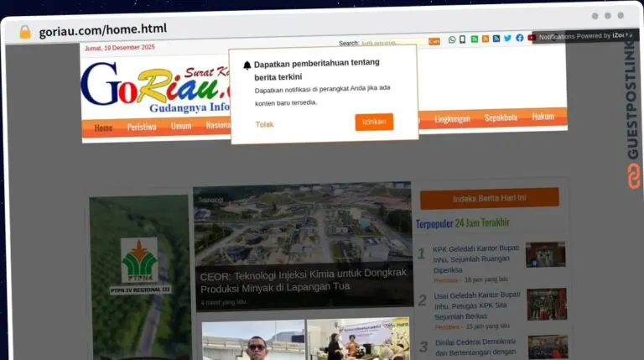
Task: Click Notifications Powered by iZooto label
Action: pyautogui.click(x=585, y=36)
